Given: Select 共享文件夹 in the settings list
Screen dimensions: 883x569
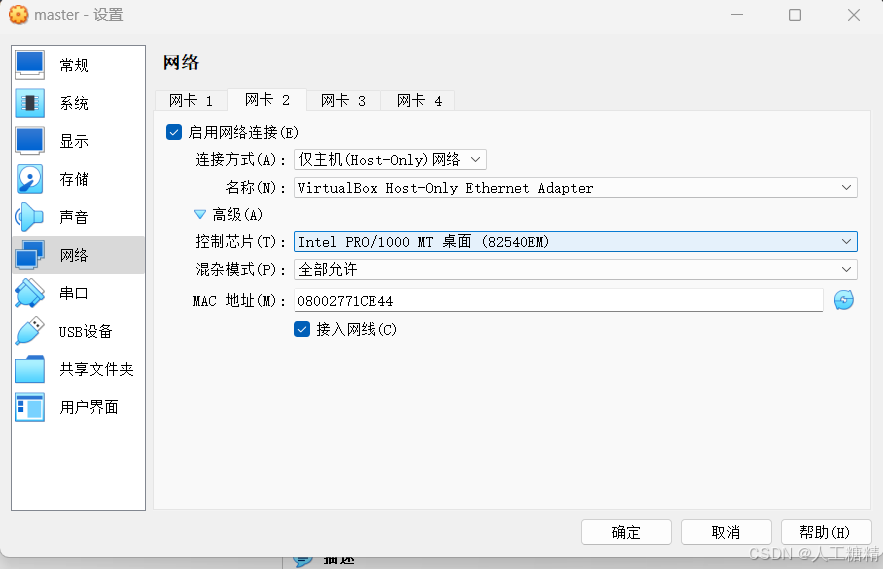Looking at the screenshot, I should [x=78, y=369].
